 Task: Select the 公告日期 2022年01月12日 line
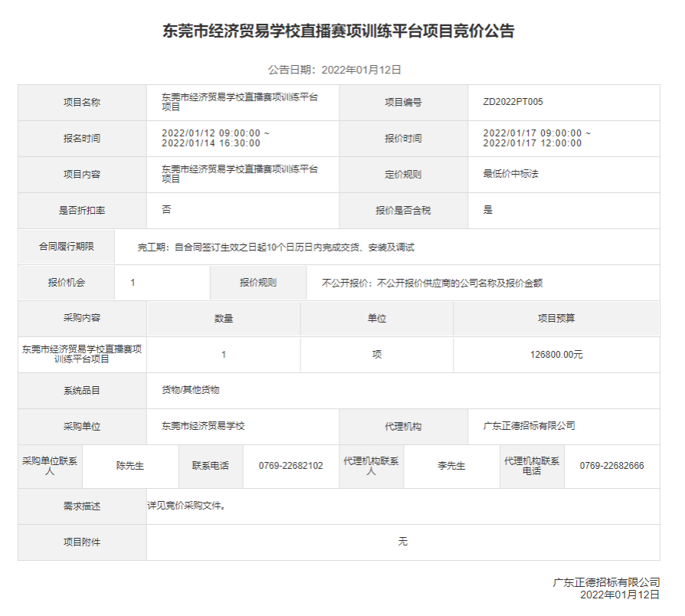pyautogui.click(x=335, y=70)
